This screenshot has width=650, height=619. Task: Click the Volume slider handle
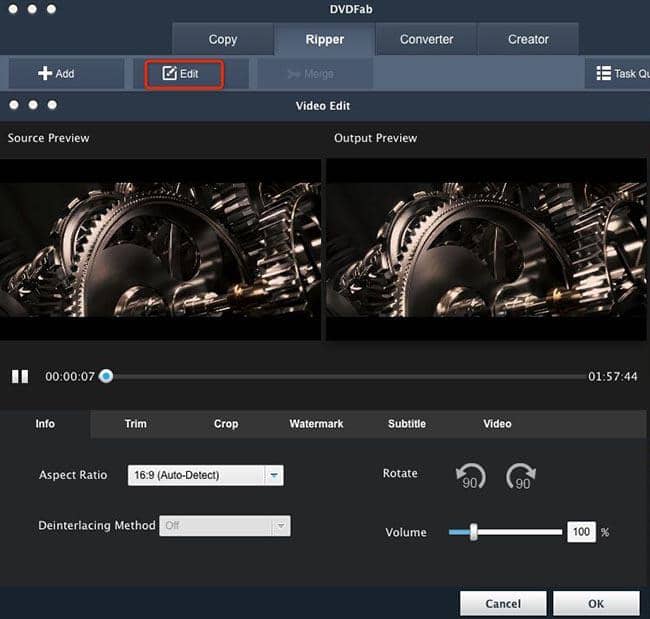click(473, 532)
